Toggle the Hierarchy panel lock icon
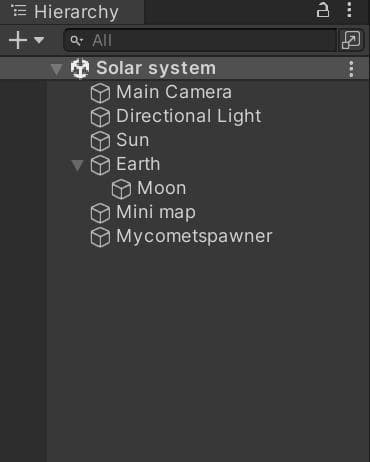This screenshot has width=370, height=462. coord(322,10)
